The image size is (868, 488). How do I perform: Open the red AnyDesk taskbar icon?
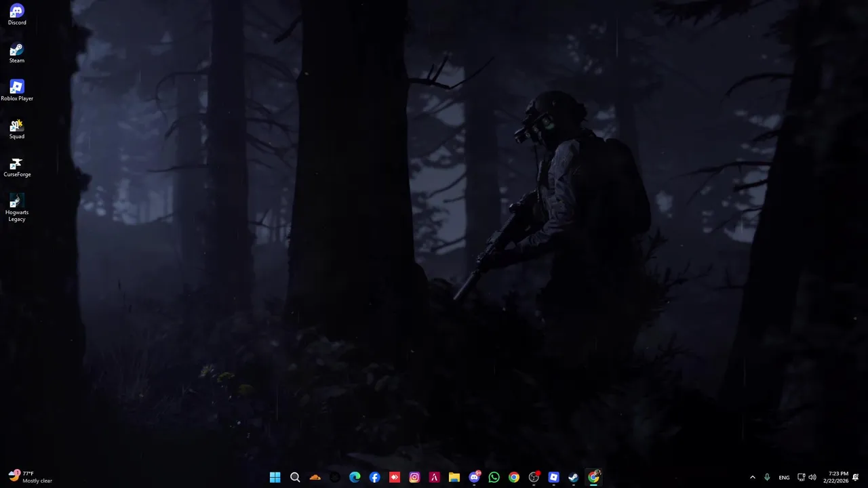point(395,477)
